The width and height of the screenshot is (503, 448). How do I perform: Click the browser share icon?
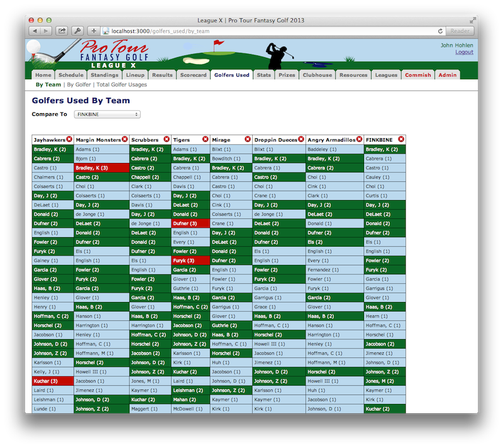(62, 31)
